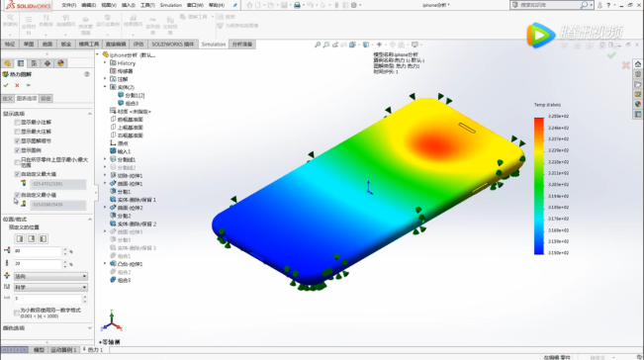This screenshot has width=644, height=360.
Task: Open the FeatureManager design tree tab
Action: tap(7, 63)
